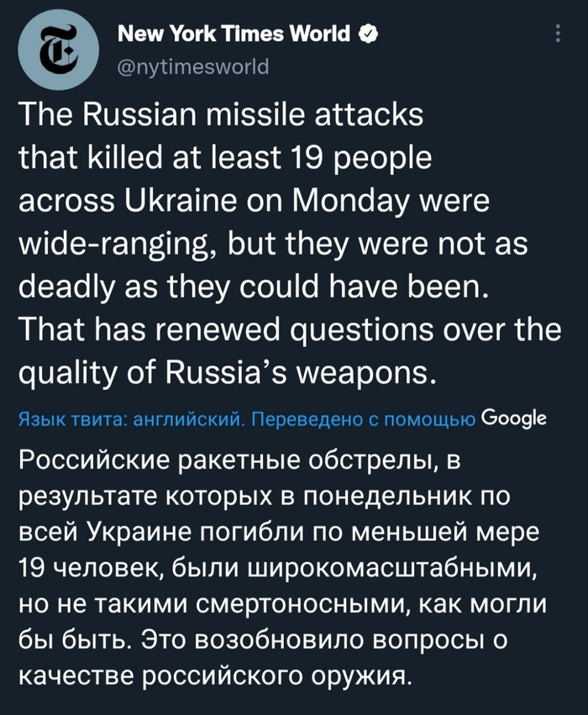Open the New York Times World account name
The height and width of the screenshot is (715, 588).
pyautogui.click(x=234, y=34)
